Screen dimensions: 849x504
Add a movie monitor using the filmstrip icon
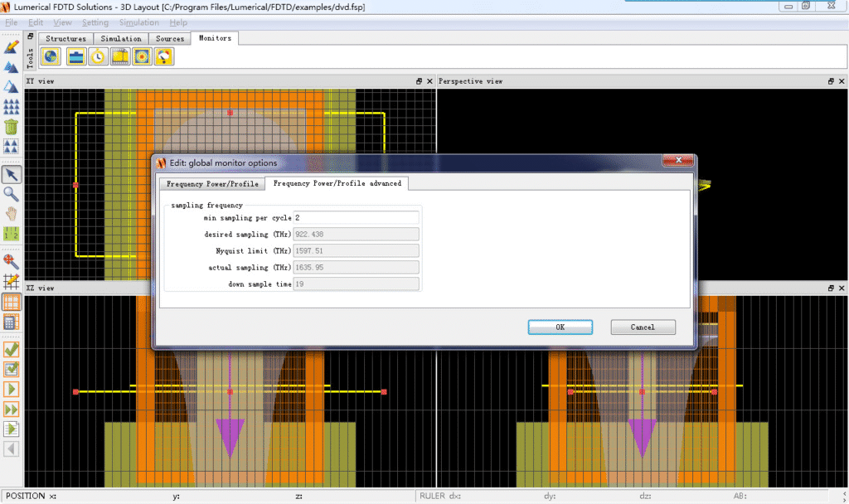(120, 56)
